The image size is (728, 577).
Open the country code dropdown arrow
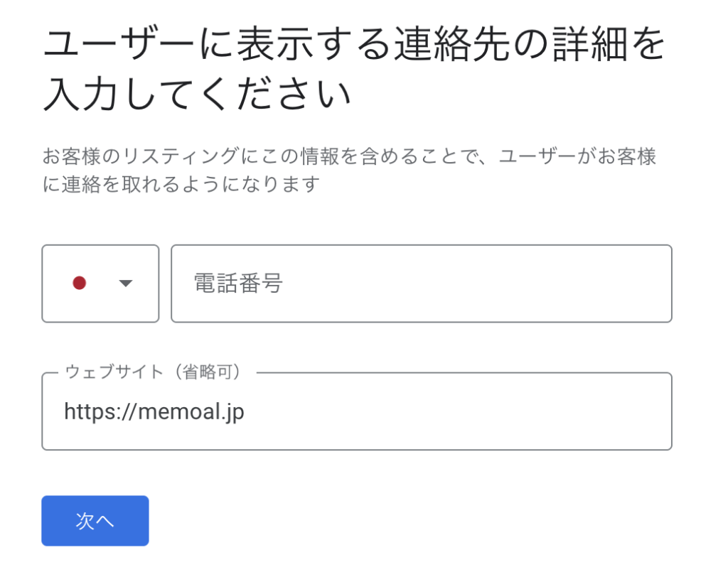[x=126, y=283]
